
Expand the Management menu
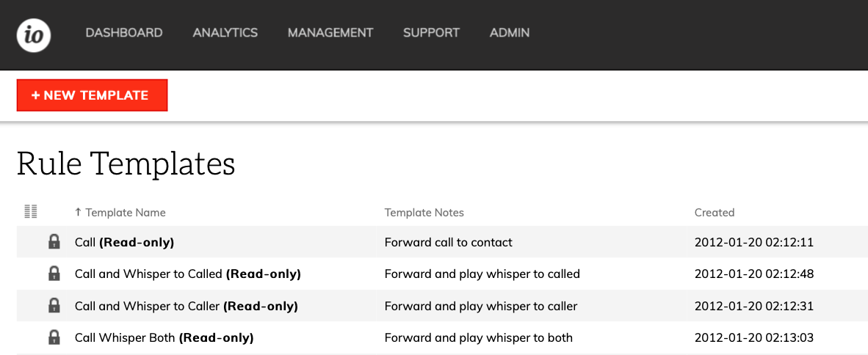(330, 33)
